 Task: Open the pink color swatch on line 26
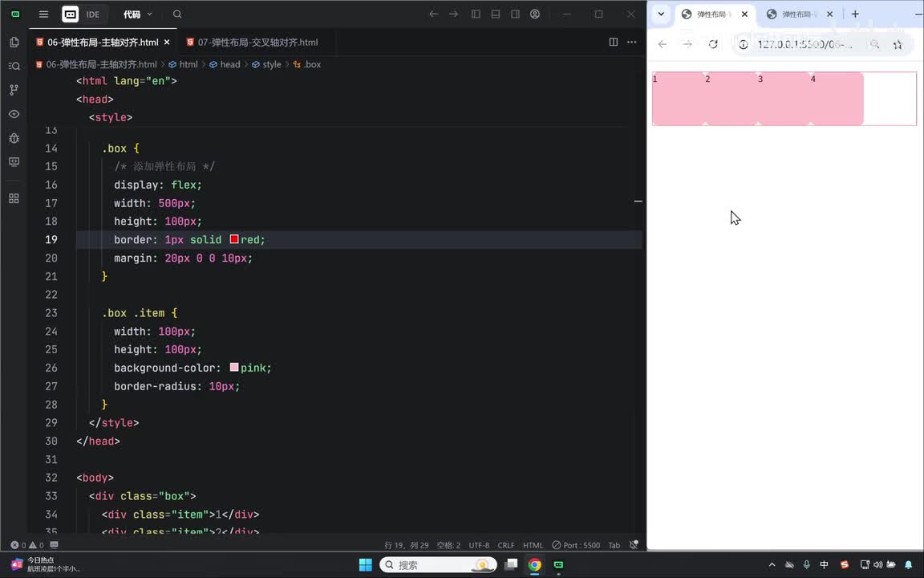234,367
